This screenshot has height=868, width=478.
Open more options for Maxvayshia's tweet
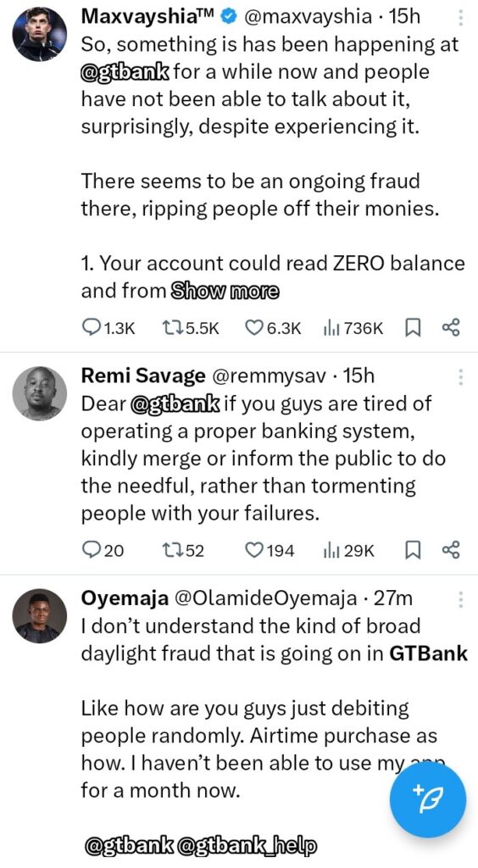[x=460, y=17]
